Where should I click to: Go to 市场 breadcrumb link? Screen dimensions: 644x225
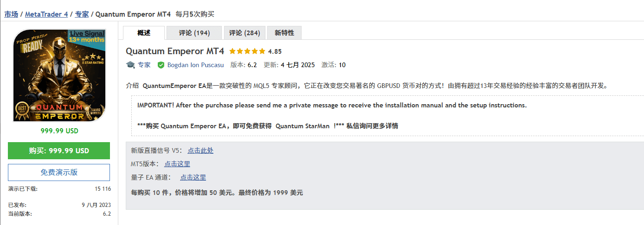click(x=11, y=14)
